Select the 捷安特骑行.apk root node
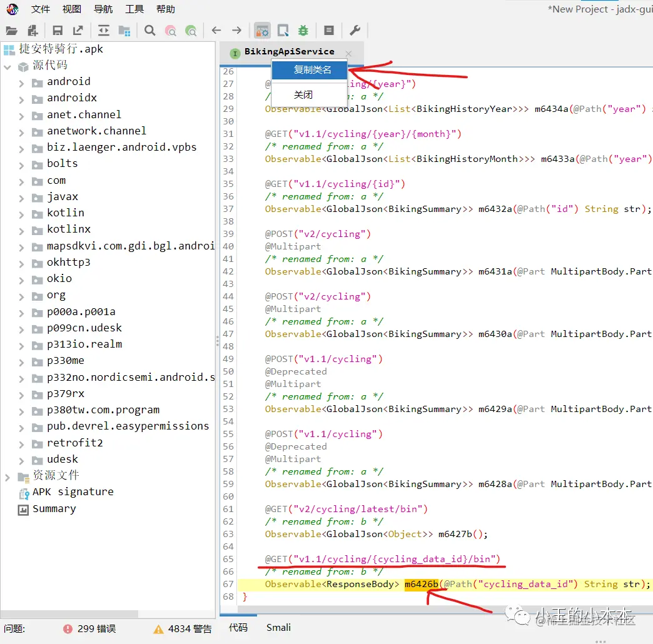Viewport: 653px width, 644px height. (x=61, y=49)
